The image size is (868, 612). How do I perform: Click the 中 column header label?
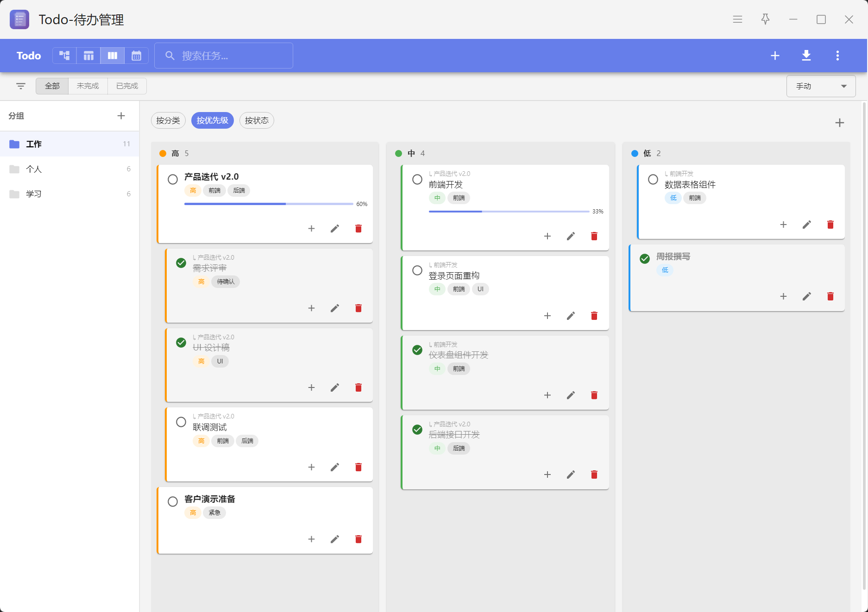point(411,153)
